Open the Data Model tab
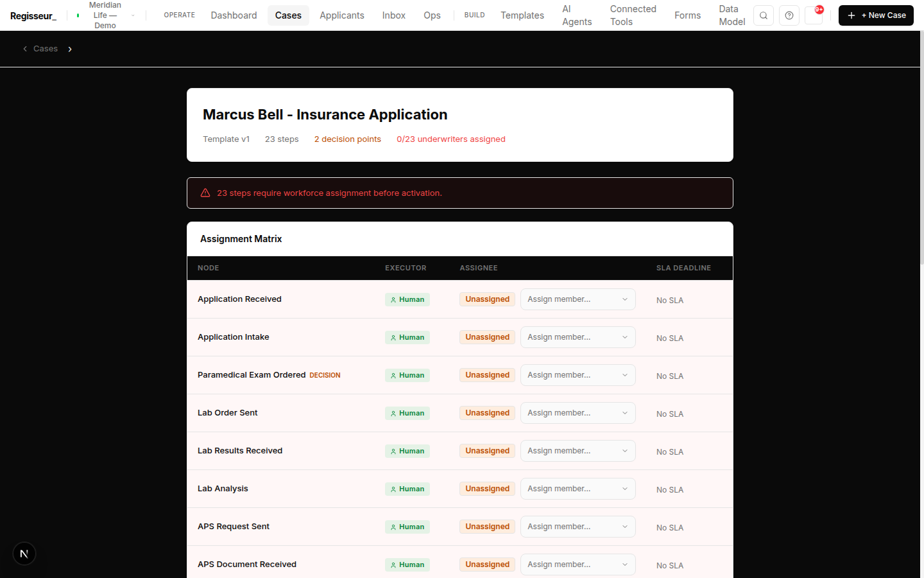The image size is (924, 578). coord(732,15)
